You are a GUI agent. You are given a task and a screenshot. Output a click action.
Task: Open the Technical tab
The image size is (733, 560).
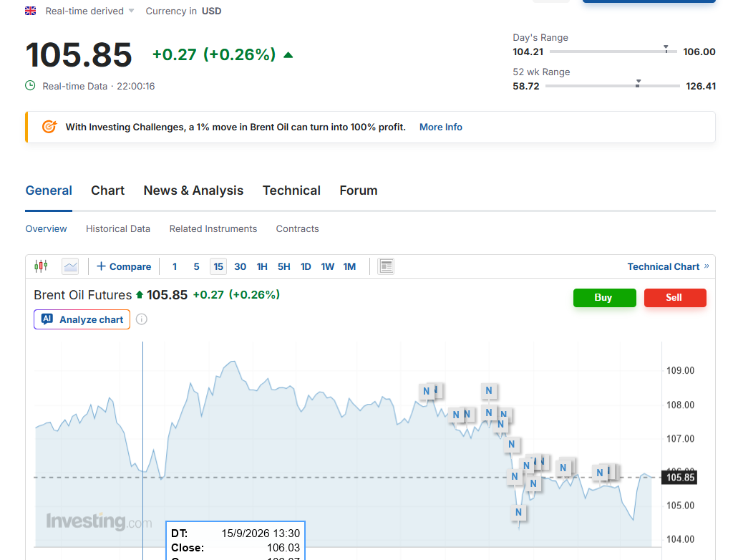point(291,190)
